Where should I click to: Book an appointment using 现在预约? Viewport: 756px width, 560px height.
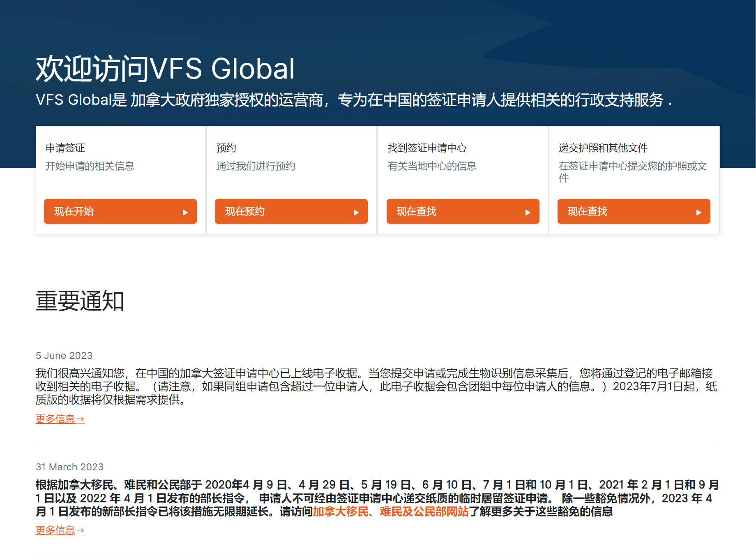click(x=291, y=211)
